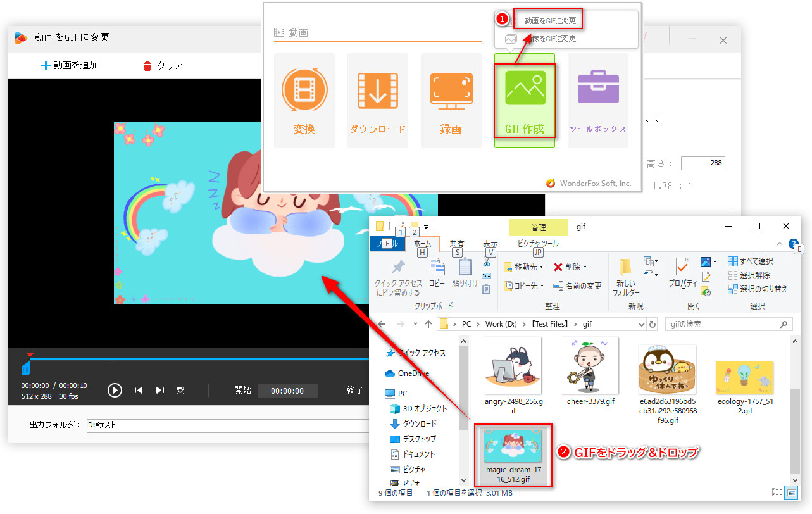
Task: Take a snapshot of the preview
Action: [180, 390]
